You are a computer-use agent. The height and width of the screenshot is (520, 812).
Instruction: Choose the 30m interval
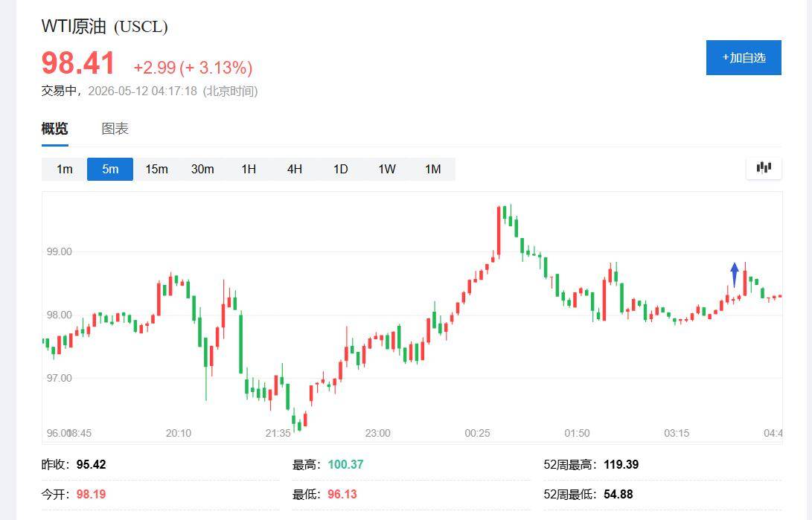coord(202,169)
